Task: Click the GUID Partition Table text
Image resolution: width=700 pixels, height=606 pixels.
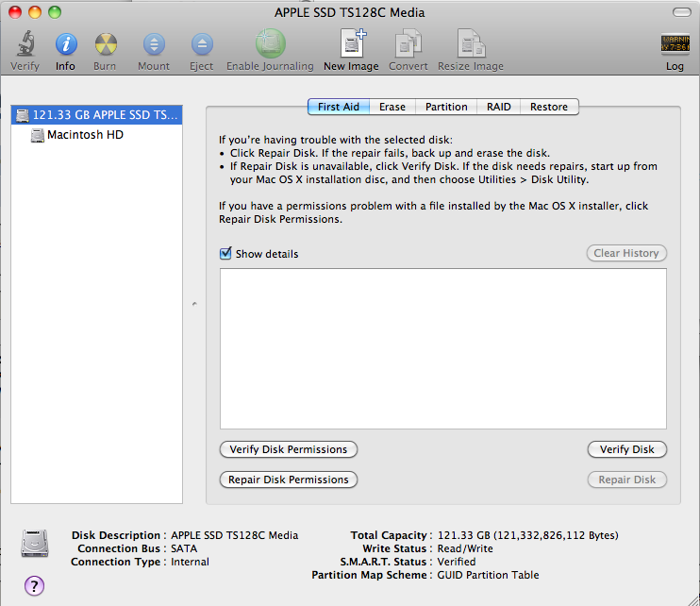Action: (x=488, y=575)
